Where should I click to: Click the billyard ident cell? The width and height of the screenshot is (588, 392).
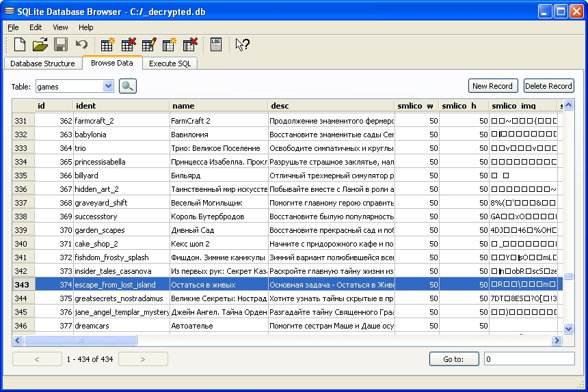point(121,176)
